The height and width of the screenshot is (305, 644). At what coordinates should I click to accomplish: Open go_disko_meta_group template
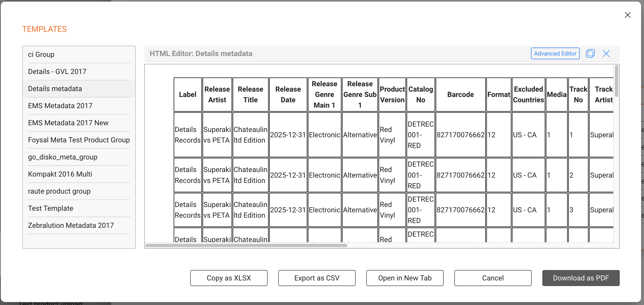[x=79, y=157]
